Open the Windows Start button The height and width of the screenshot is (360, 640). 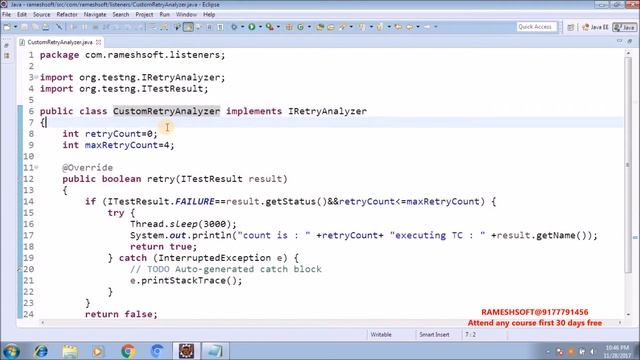pos(11,351)
